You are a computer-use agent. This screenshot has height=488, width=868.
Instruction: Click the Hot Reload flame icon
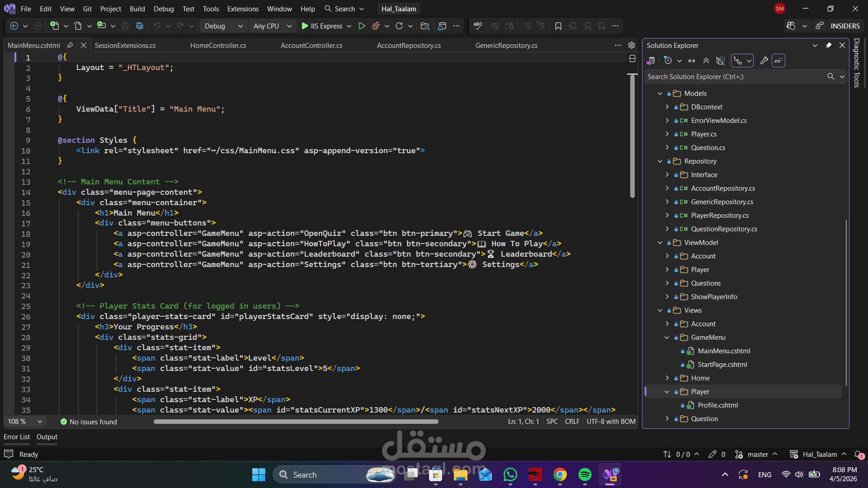tap(376, 26)
